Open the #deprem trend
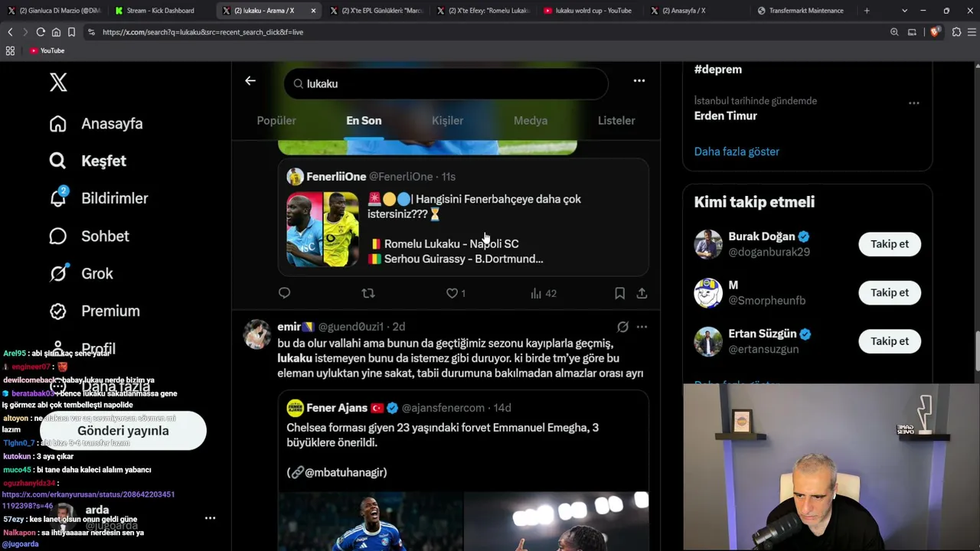 tap(718, 70)
